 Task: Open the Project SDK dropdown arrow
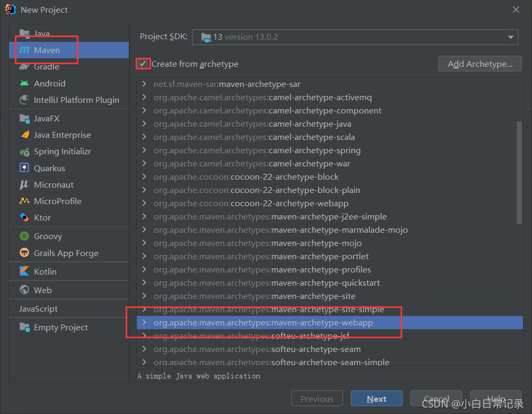point(511,37)
